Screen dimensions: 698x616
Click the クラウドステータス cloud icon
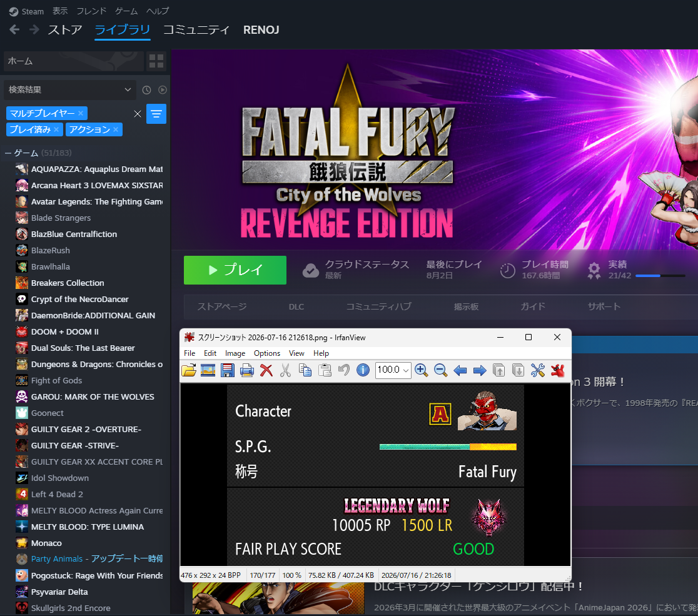point(311,270)
